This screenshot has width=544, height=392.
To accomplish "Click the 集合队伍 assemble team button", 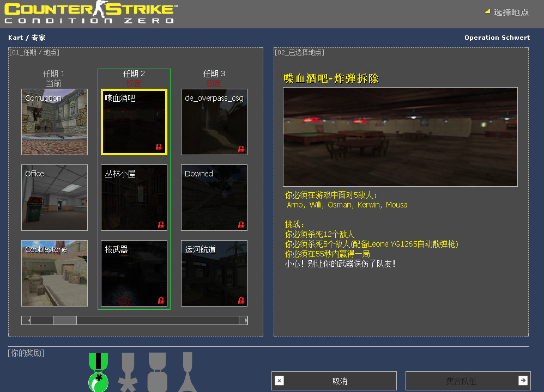I will tap(468, 381).
